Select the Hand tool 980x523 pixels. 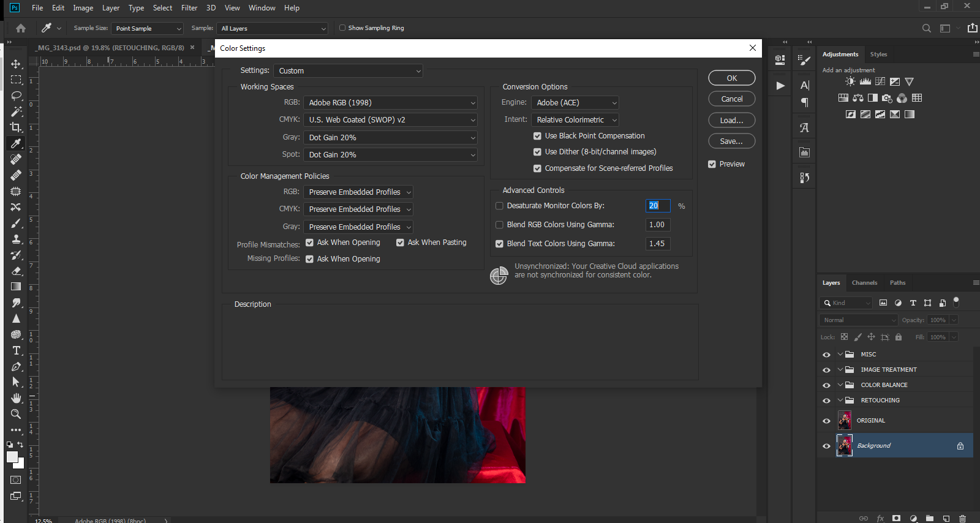(16, 398)
